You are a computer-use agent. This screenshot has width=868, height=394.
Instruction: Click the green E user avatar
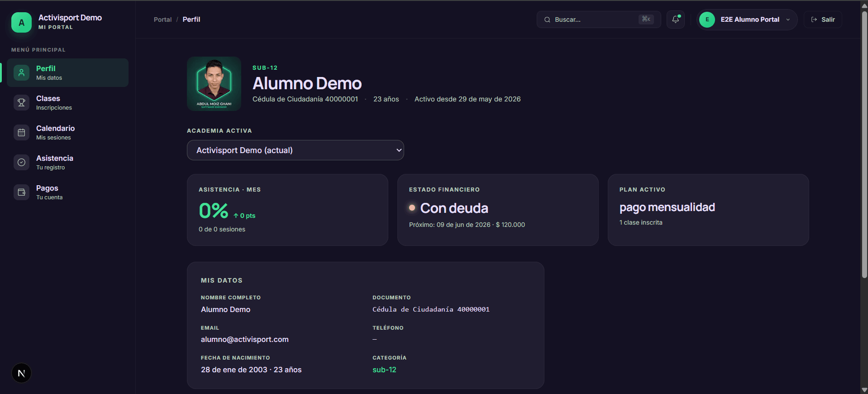[x=707, y=19]
